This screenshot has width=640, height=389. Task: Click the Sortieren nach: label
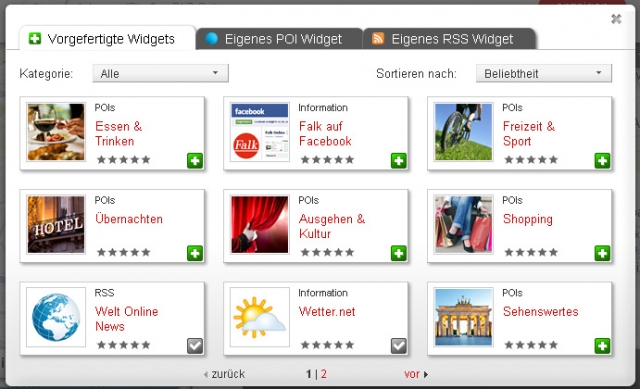[416, 73]
